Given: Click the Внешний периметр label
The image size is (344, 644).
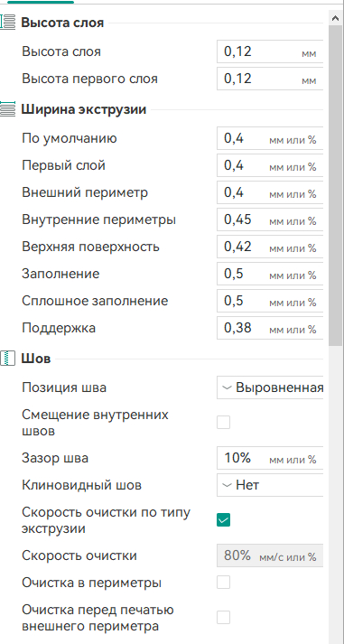Looking at the screenshot, I should pyautogui.click(x=85, y=192).
